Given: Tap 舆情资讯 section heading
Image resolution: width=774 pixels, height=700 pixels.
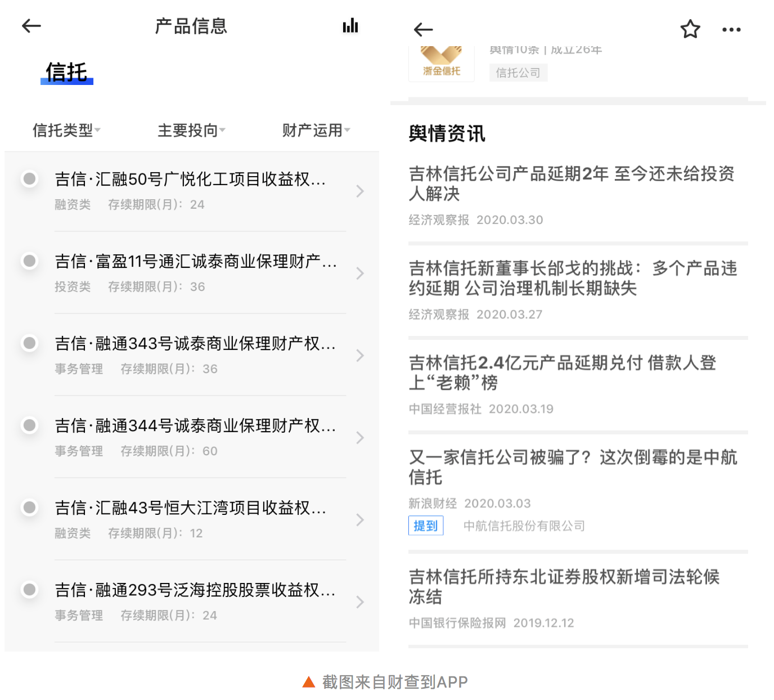Looking at the screenshot, I should pos(447,134).
